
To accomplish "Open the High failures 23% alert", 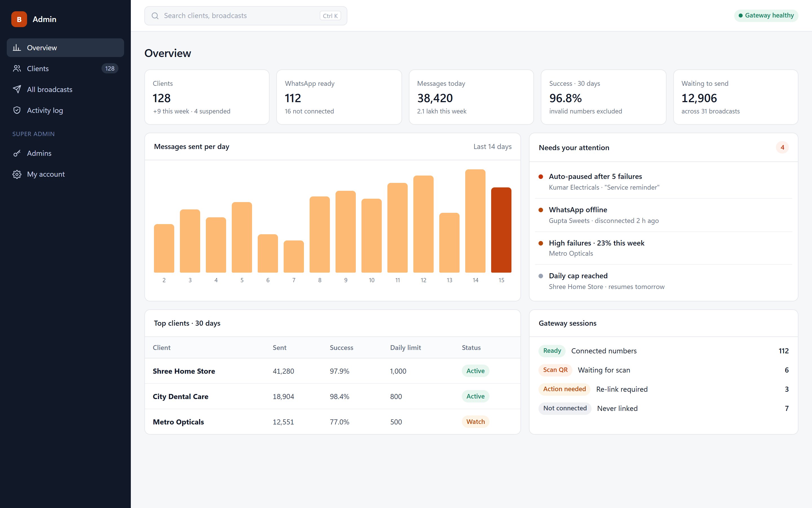I will pyautogui.click(x=663, y=248).
